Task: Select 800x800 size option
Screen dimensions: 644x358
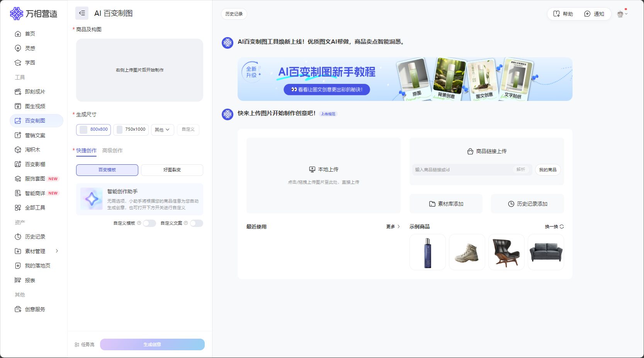Action: click(93, 130)
